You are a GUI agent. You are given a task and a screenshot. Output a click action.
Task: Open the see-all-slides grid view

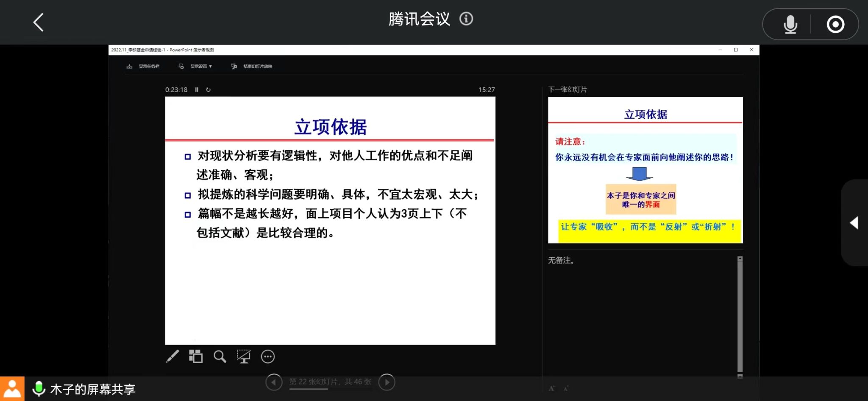tap(196, 356)
